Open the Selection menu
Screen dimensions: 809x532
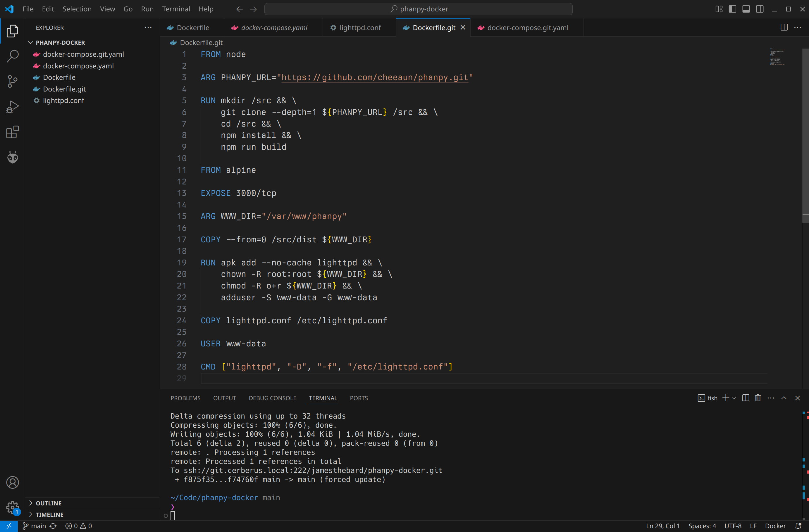click(x=77, y=9)
